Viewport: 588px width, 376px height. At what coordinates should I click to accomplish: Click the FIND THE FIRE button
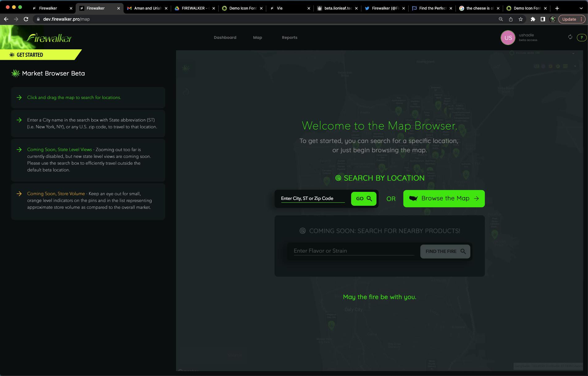click(x=445, y=251)
